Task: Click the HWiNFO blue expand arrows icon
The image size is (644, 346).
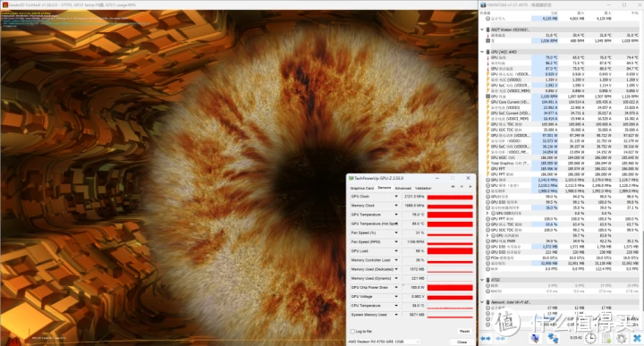Action: click(486, 339)
